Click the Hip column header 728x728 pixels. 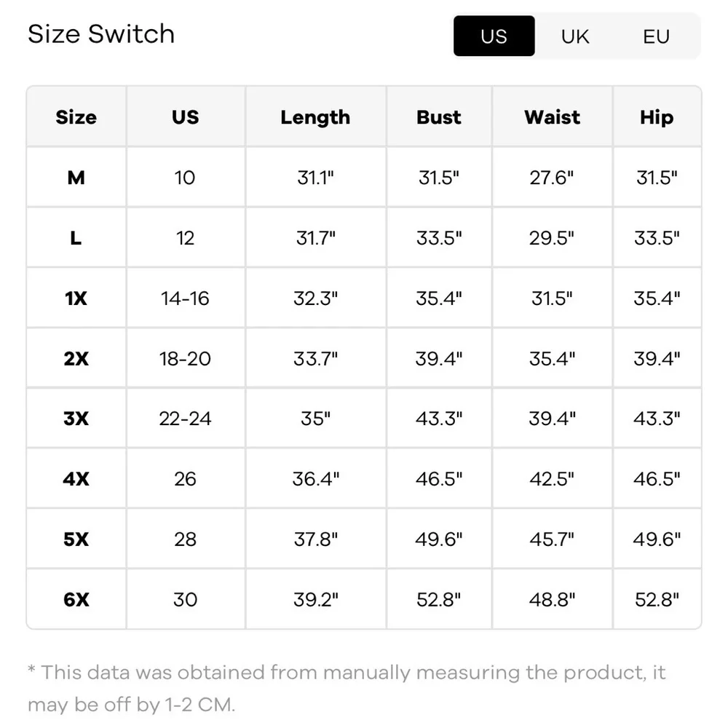657,117
